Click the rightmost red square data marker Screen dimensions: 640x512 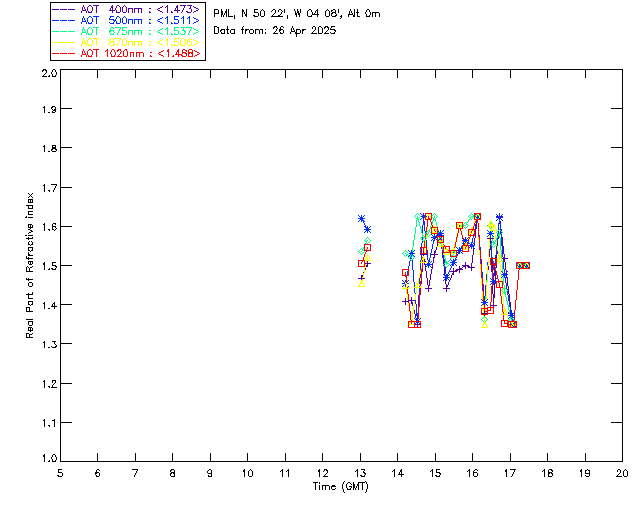(x=526, y=265)
